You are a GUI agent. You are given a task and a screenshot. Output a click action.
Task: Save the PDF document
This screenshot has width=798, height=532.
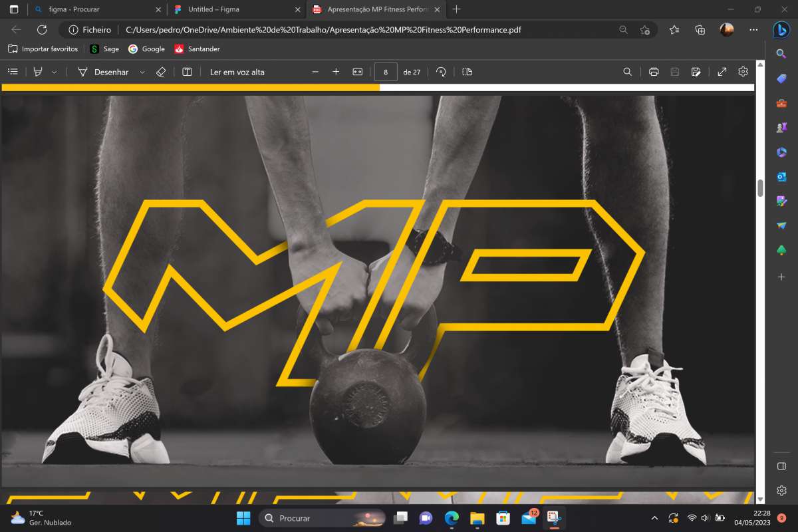[675, 72]
